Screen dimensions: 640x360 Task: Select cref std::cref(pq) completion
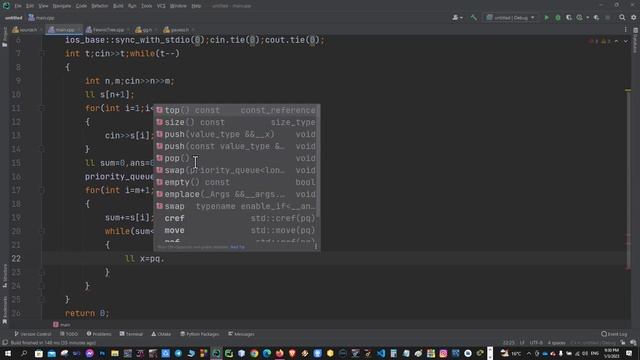click(236, 218)
